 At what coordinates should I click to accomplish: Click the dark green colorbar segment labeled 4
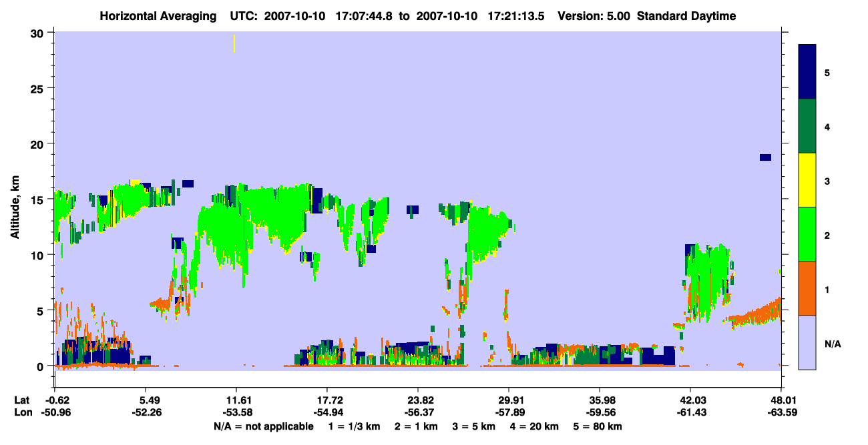pyautogui.click(x=807, y=126)
